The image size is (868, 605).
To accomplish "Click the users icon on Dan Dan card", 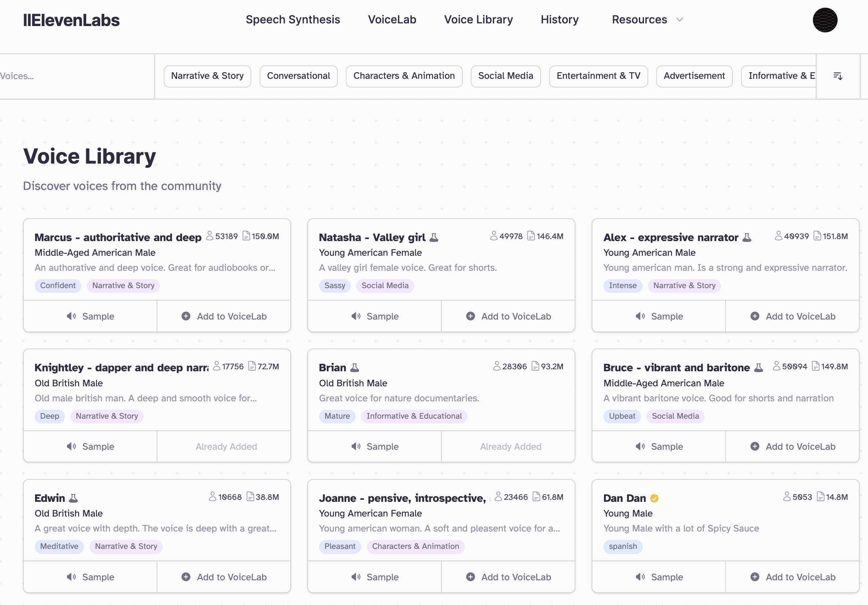I will click(x=787, y=496).
